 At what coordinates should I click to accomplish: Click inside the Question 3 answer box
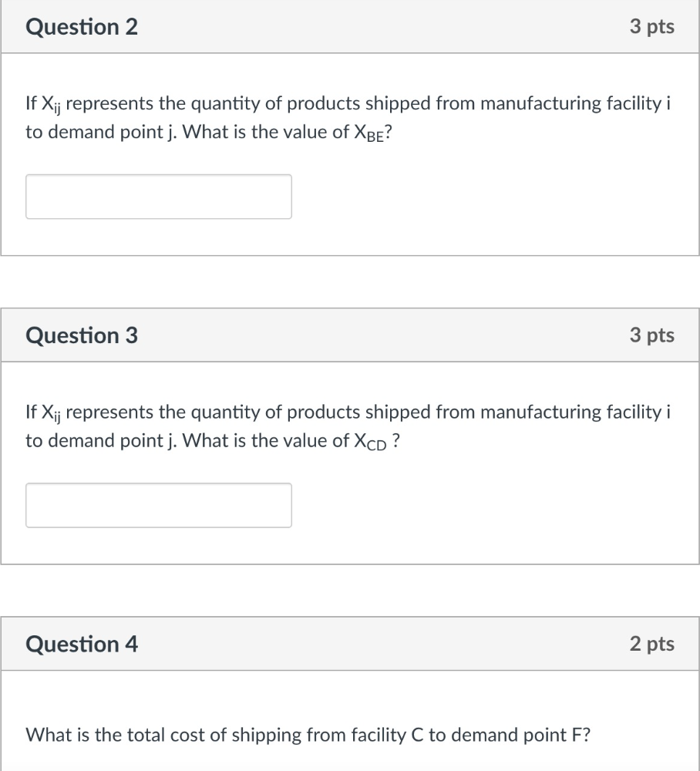pyautogui.click(x=158, y=505)
